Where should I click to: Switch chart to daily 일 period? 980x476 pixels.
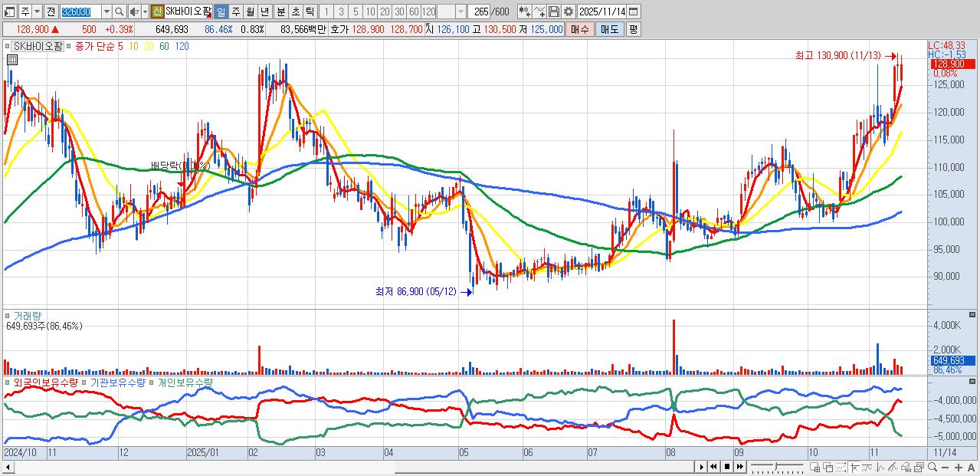pyautogui.click(x=220, y=11)
